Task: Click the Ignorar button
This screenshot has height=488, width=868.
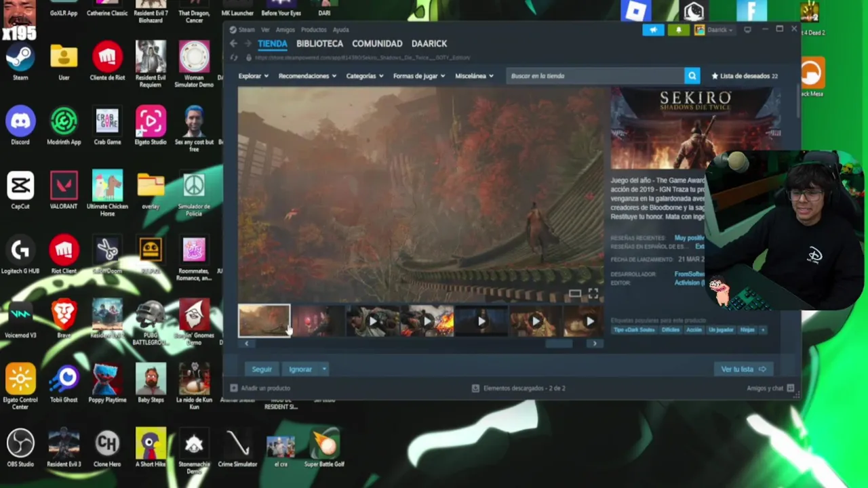Action: click(x=300, y=369)
